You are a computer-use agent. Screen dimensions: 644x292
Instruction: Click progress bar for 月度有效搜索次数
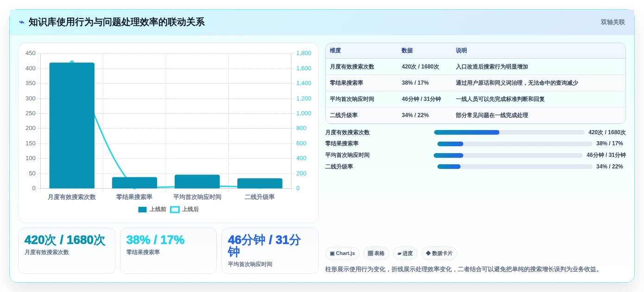[x=509, y=132]
